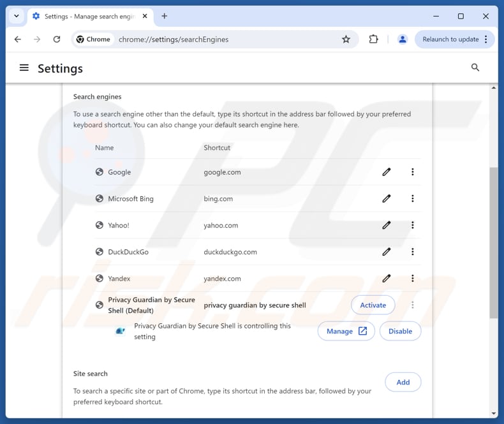Click the Microsoft Bing name
504x424 pixels.
tap(131, 199)
